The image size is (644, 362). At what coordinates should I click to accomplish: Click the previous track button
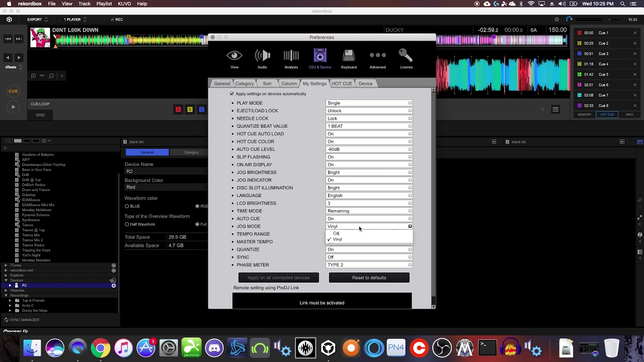8,39
